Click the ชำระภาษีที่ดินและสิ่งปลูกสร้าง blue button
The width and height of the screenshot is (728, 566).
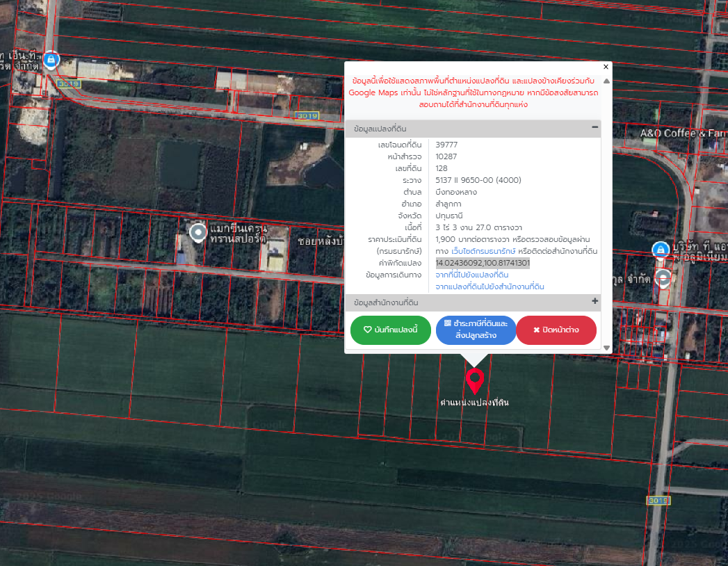pos(476,330)
